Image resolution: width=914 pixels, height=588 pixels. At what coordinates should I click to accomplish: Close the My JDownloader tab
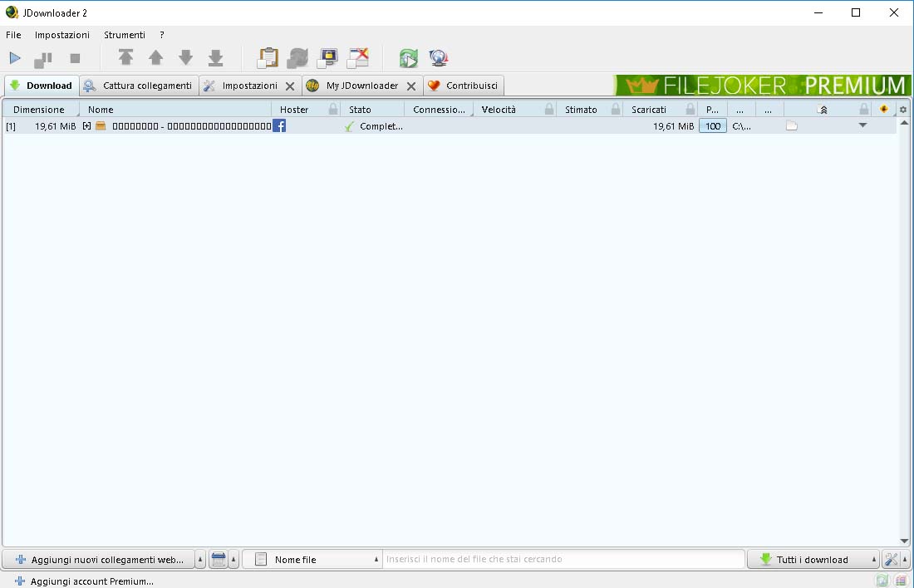411,86
